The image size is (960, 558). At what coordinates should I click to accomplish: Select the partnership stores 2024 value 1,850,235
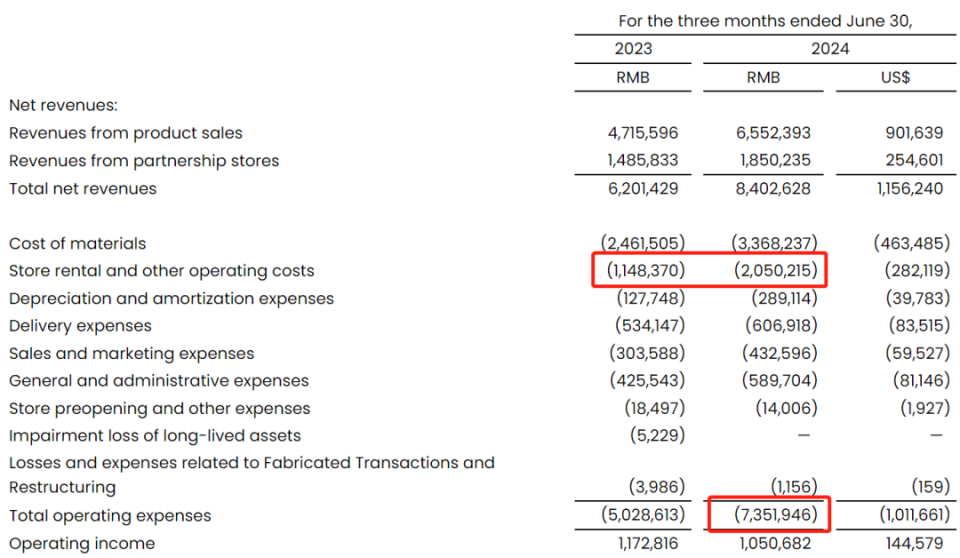tap(775, 160)
